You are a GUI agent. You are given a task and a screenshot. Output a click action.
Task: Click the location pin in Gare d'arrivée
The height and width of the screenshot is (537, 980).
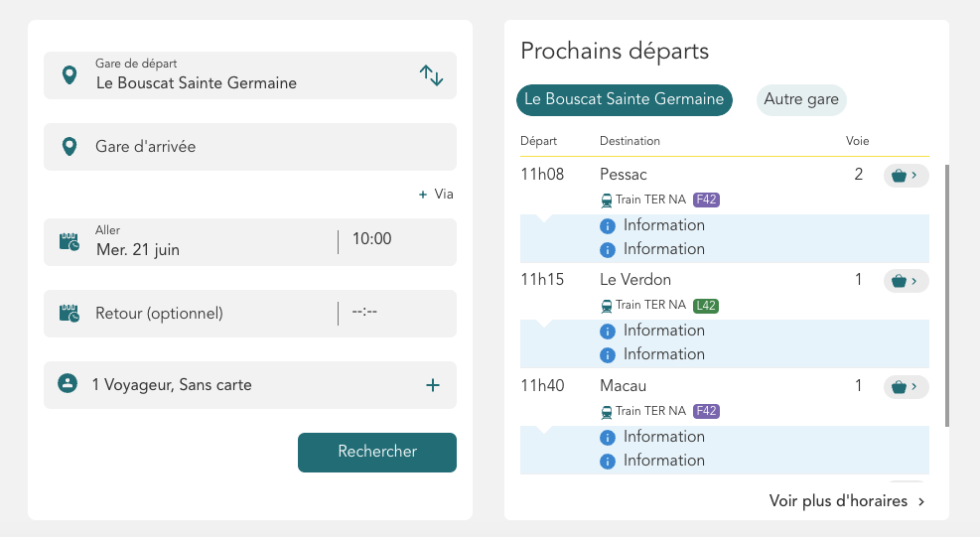(x=70, y=146)
